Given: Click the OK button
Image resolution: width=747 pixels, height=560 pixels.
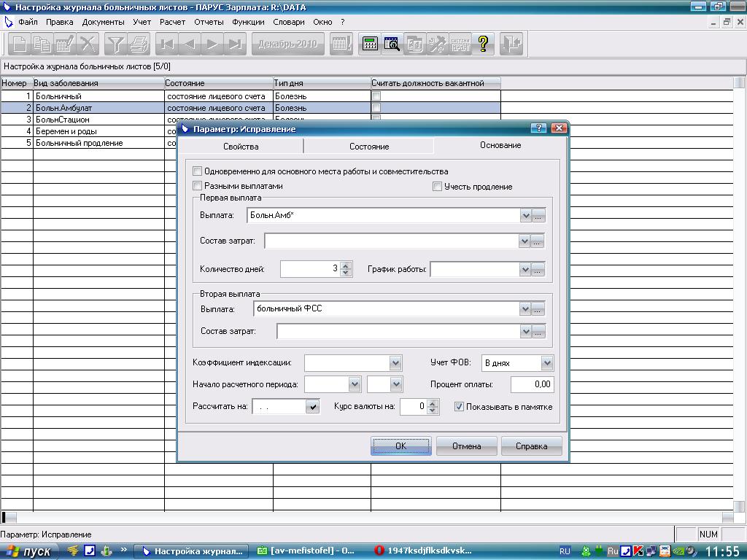Looking at the screenshot, I should coord(400,446).
